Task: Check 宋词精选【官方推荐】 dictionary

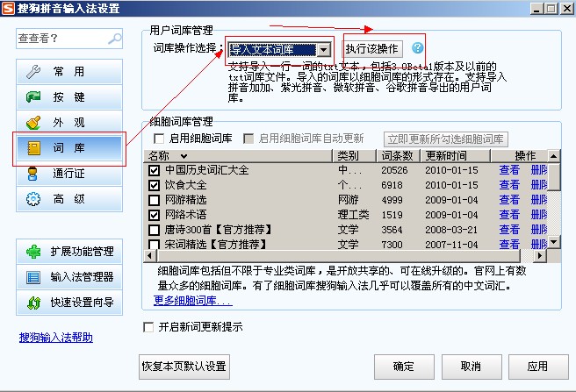Action: click(154, 244)
